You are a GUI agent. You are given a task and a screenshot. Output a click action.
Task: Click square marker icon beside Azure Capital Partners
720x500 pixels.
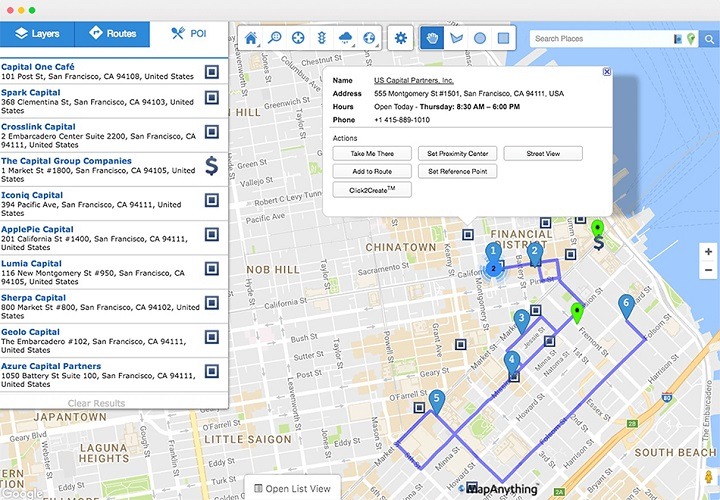click(212, 371)
